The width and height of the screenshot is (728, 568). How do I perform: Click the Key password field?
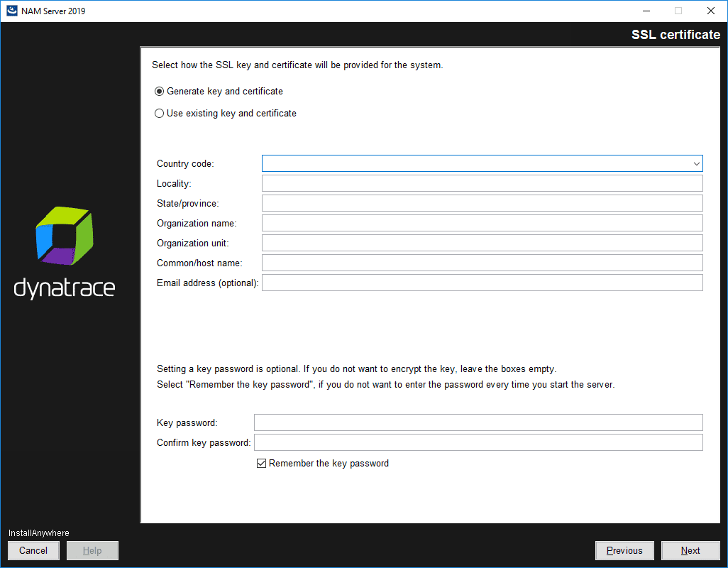pyautogui.click(x=478, y=422)
